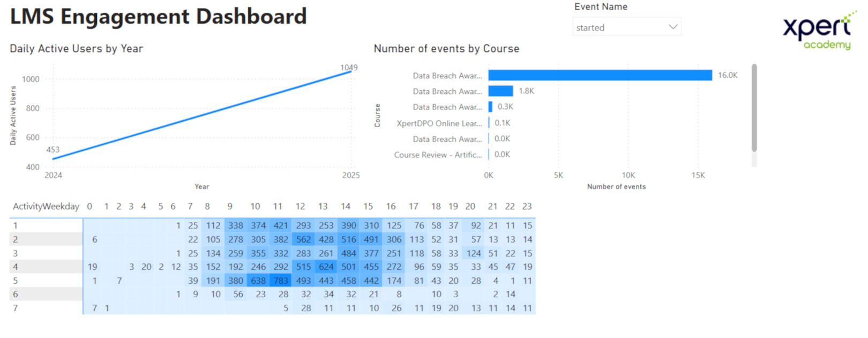Select the heatmap cell showing 783

(281, 281)
